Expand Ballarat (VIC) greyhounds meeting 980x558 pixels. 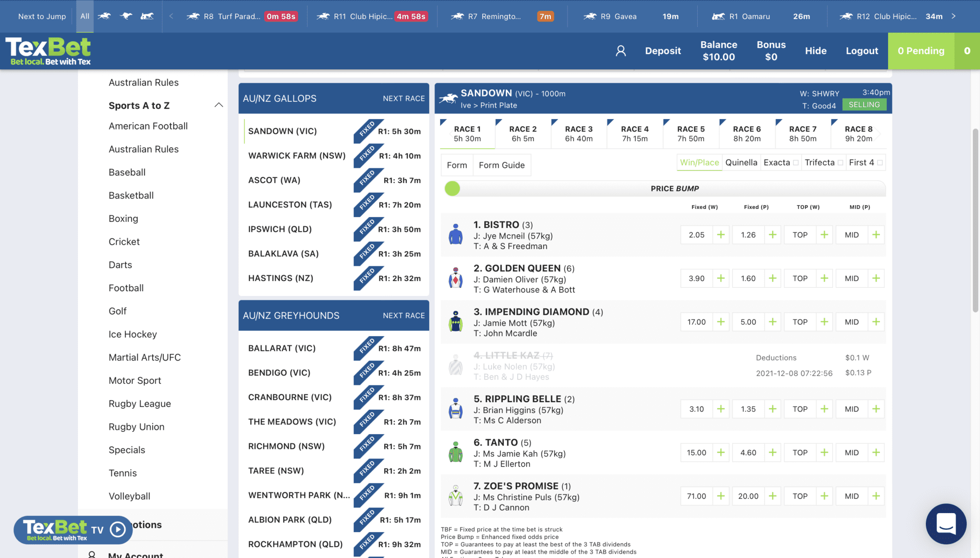pyautogui.click(x=334, y=348)
